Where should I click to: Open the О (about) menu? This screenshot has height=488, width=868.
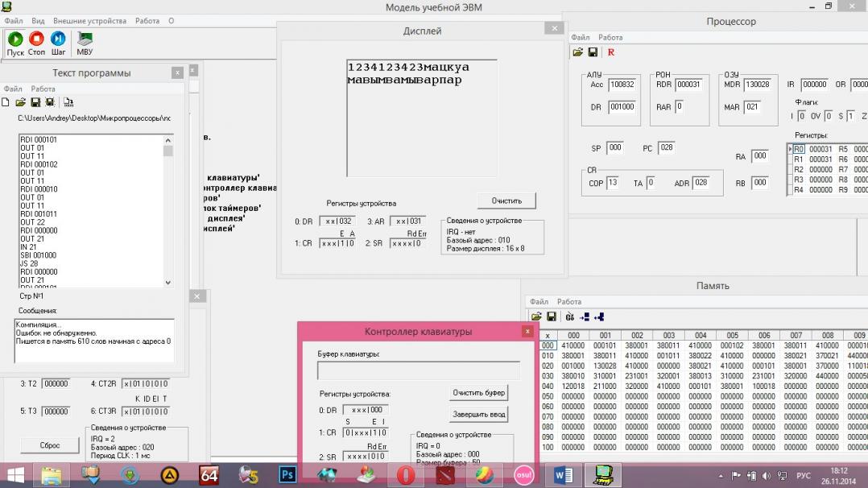pyautogui.click(x=171, y=20)
